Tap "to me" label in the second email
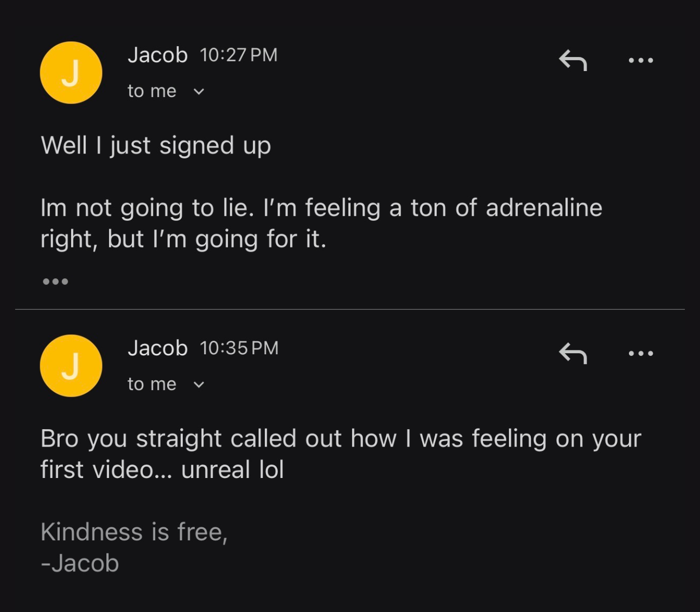 [x=152, y=384]
